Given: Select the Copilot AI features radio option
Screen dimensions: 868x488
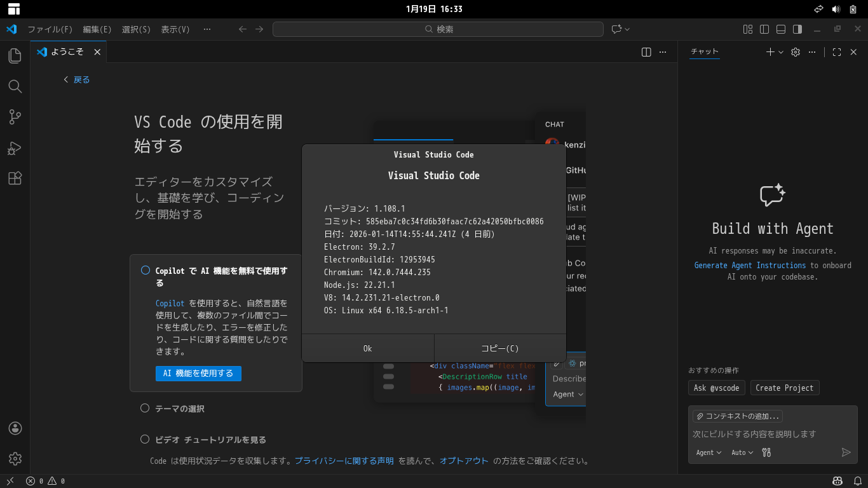Looking at the screenshot, I should 144,270.
